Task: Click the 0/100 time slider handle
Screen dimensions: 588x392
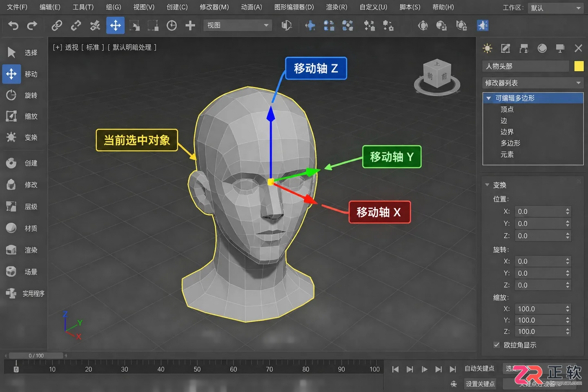Action: point(36,356)
